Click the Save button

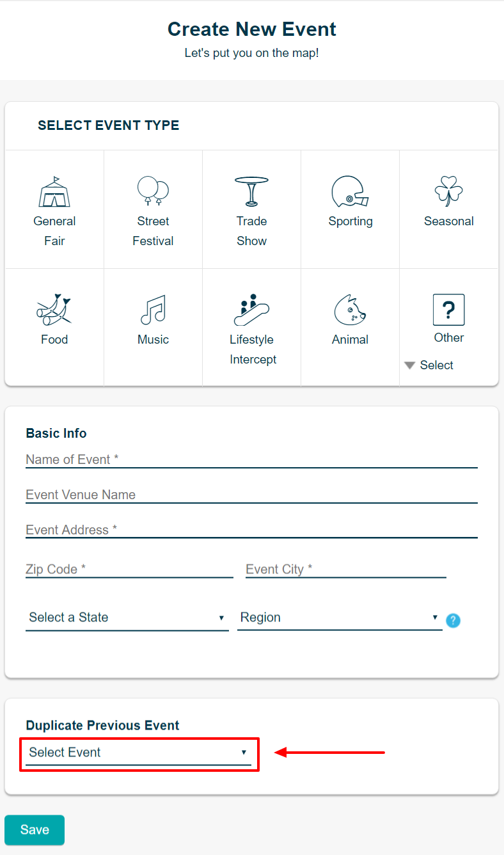click(35, 830)
